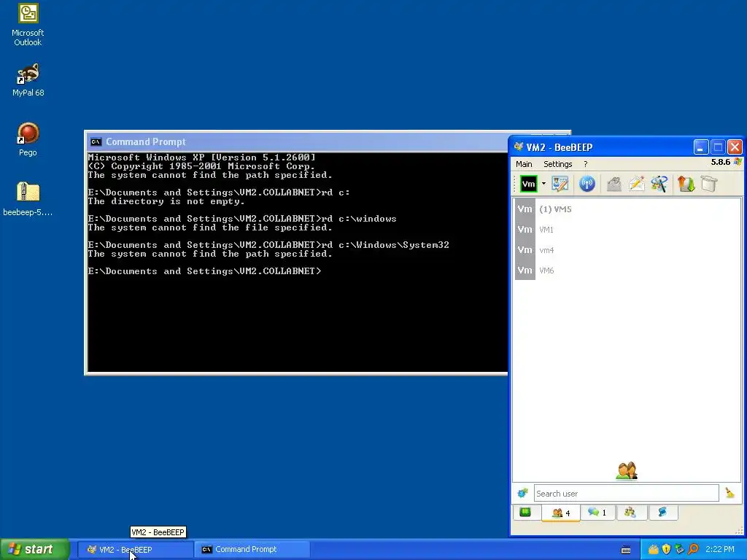747x560 pixels.
Task: Minimize the BeeBEEP window
Action: [701, 147]
